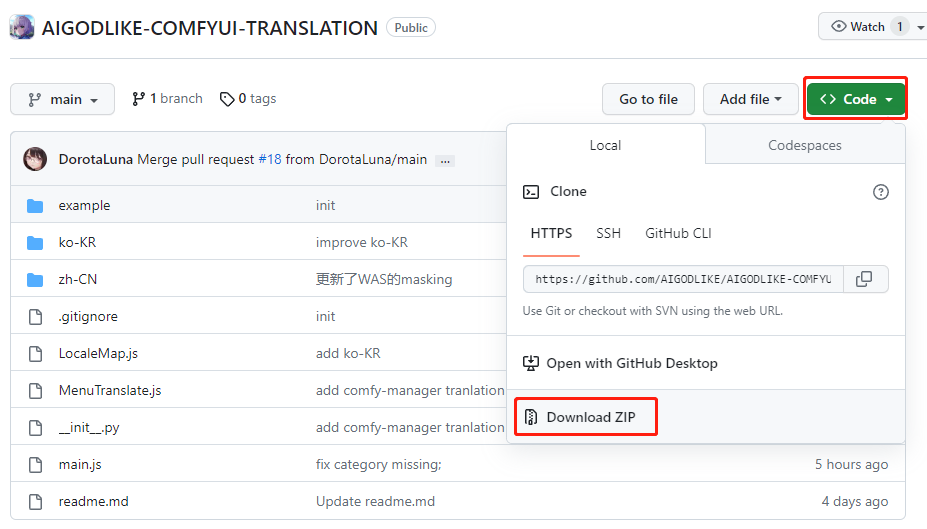
Task: Click the 'fix category missing;' commit message
Action: coord(378,465)
